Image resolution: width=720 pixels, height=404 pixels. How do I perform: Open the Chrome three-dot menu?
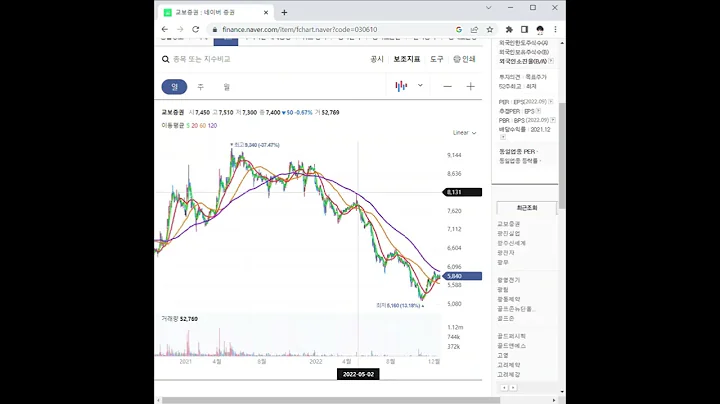(x=555, y=29)
